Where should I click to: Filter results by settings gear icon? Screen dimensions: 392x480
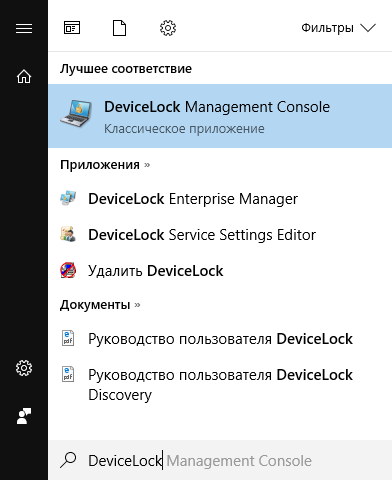pyautogui.click(x=168, y=28)
